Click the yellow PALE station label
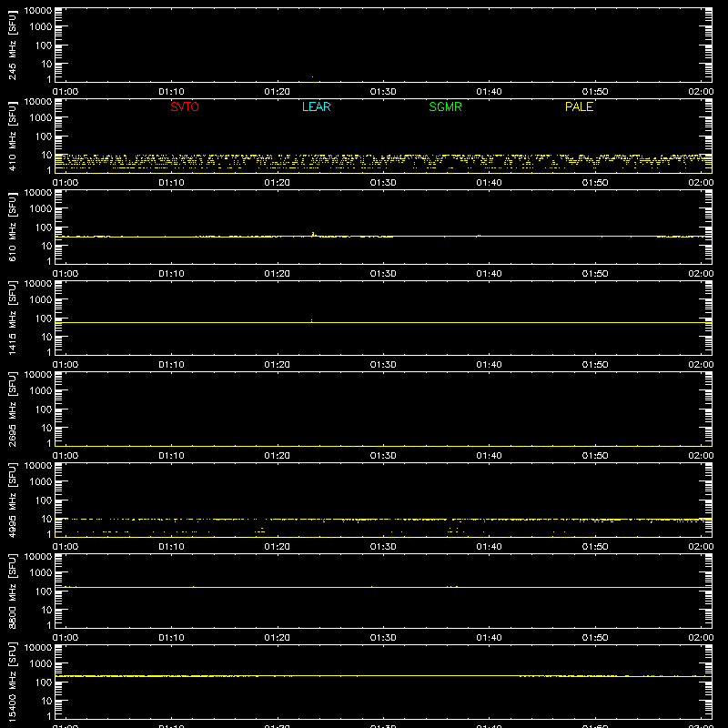 (x=579, y=106)
